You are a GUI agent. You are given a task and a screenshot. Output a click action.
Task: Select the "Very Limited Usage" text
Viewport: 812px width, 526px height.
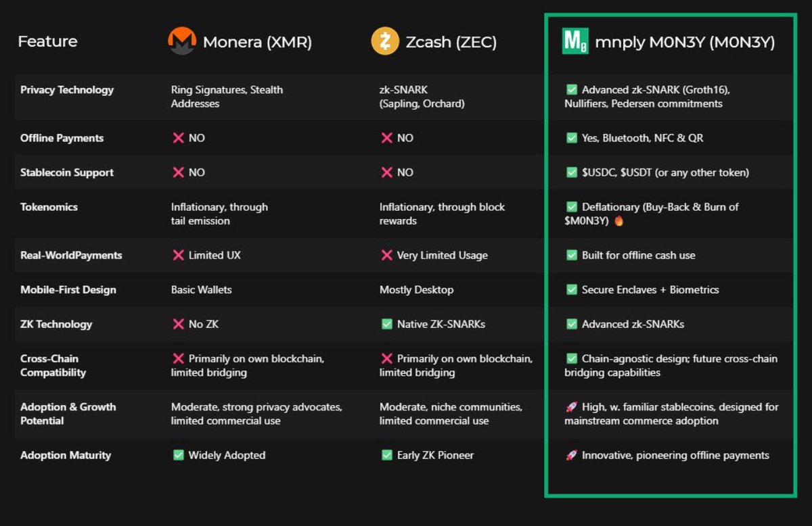pos(442,255)
